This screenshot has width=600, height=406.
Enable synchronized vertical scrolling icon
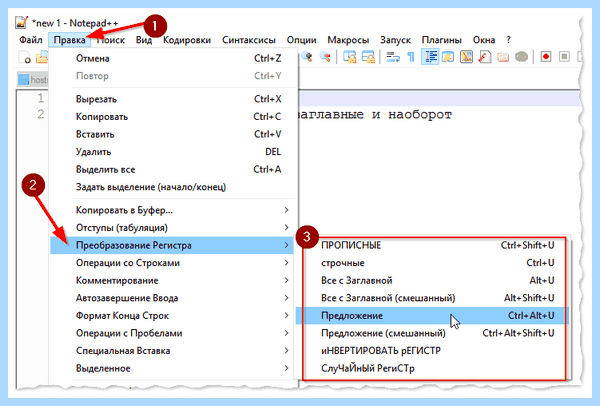(349, 57)
